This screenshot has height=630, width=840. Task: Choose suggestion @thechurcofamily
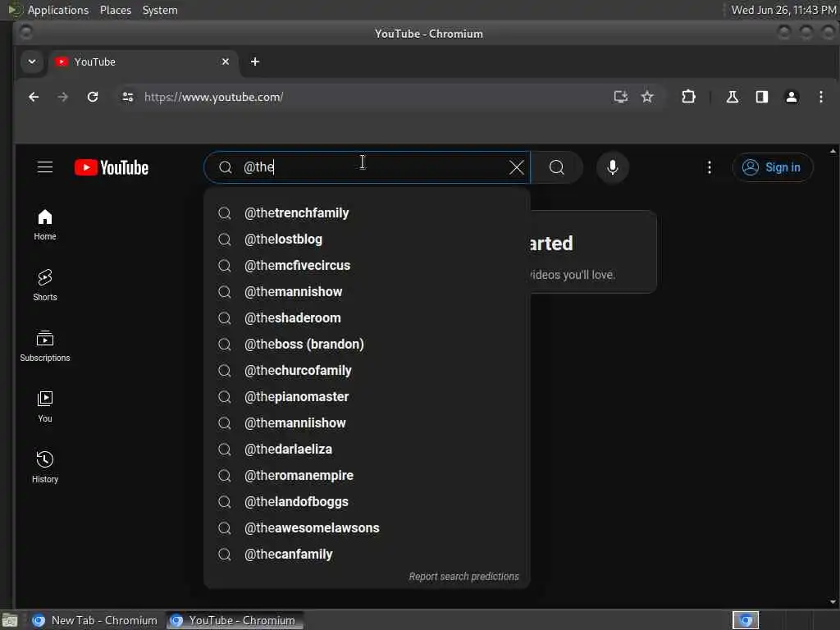coord(367,370)
